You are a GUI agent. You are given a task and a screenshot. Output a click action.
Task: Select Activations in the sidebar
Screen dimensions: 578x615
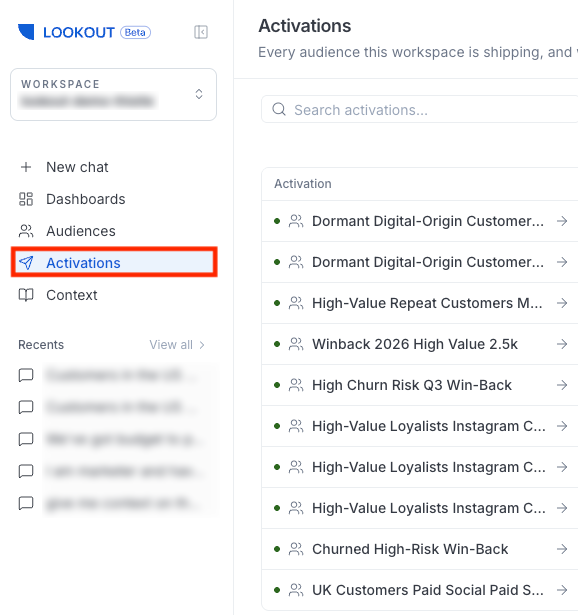coord(114,263)
